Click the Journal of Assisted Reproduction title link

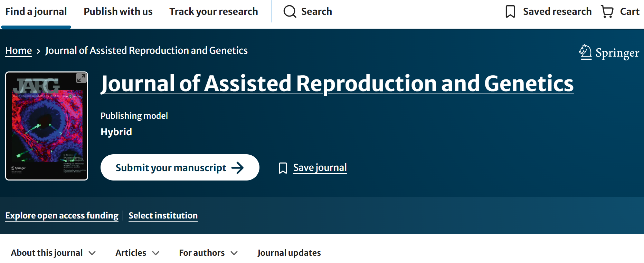[337, 84]
